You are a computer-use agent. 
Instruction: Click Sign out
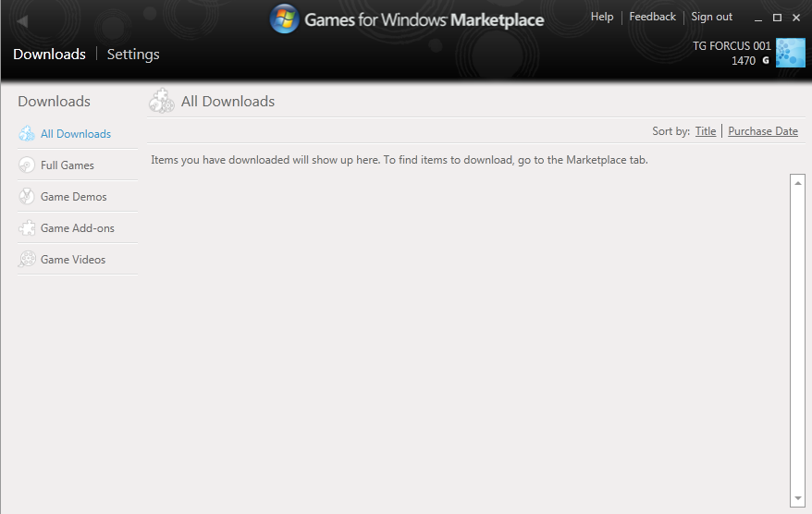[x=711, y=17]
